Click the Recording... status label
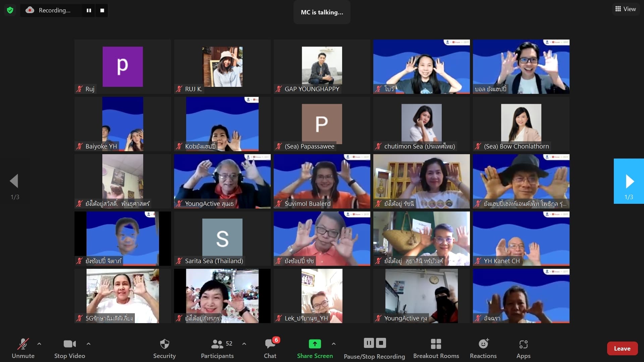This screenshot has width=644, height=362. point(55,10)
